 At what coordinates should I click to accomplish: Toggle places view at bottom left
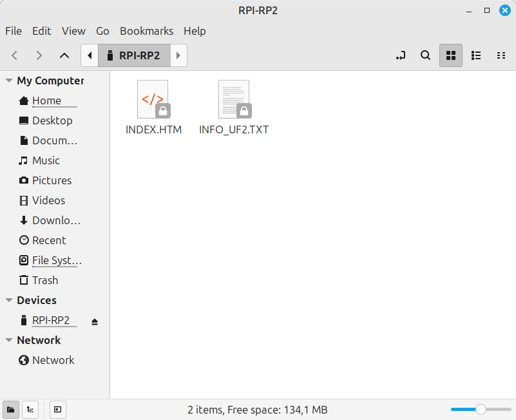[10, 410]
